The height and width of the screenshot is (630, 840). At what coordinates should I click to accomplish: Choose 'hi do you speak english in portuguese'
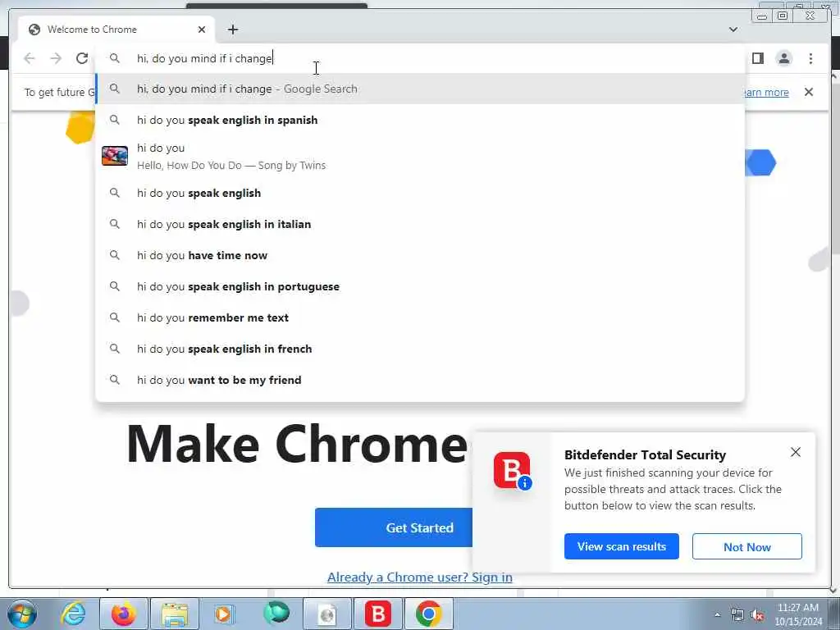pos(420,286)
